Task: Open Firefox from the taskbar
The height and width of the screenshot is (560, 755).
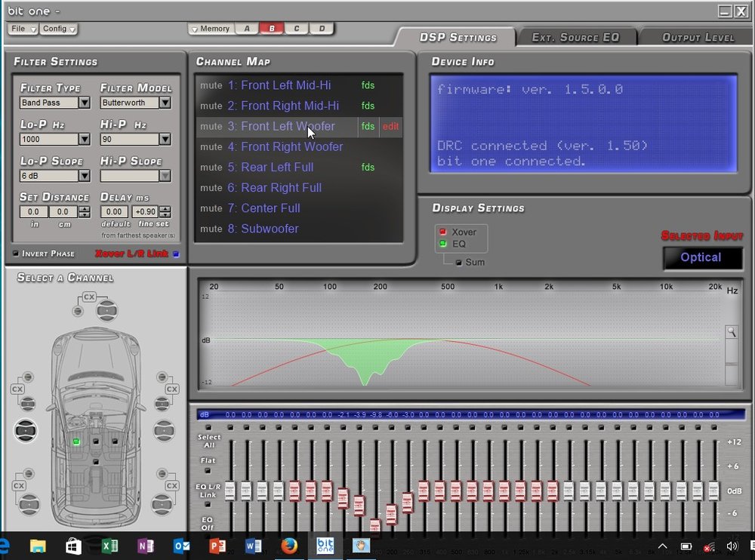Action: [x=289, y=546]
